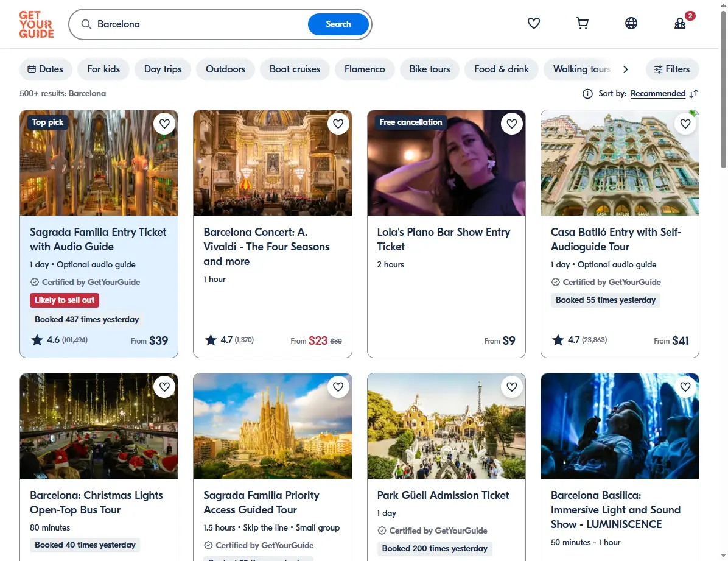Open profile icon with notification badge

[680, 23]
